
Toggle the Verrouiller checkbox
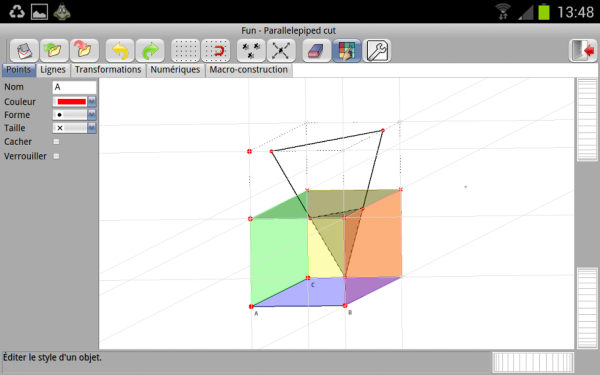tap(56, 156)
